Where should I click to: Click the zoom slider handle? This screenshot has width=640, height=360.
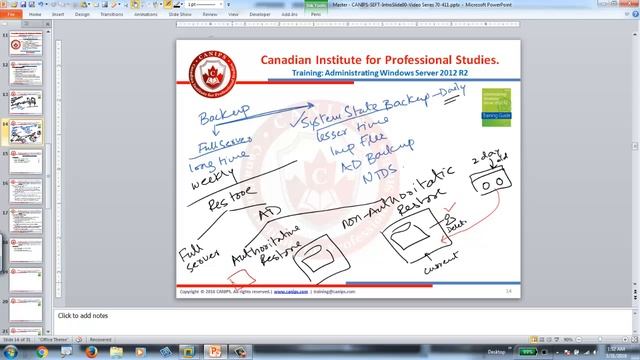click(x=600, y=340)
